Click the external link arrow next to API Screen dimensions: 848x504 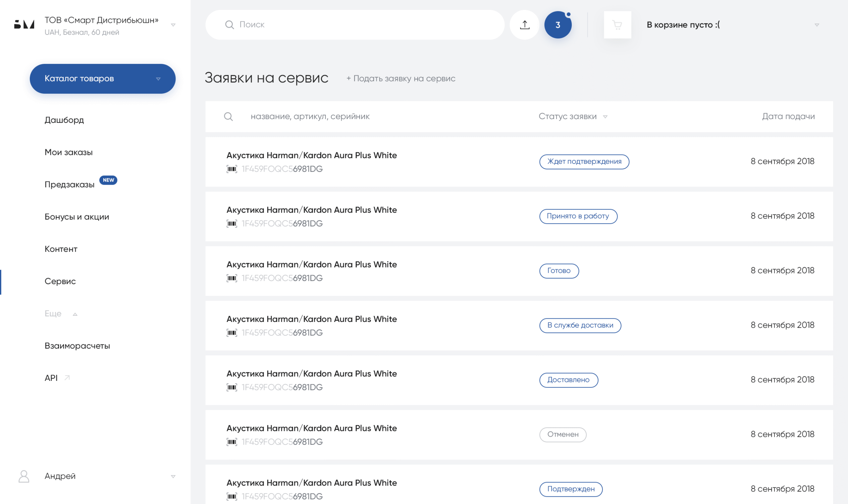coord(67,378)
